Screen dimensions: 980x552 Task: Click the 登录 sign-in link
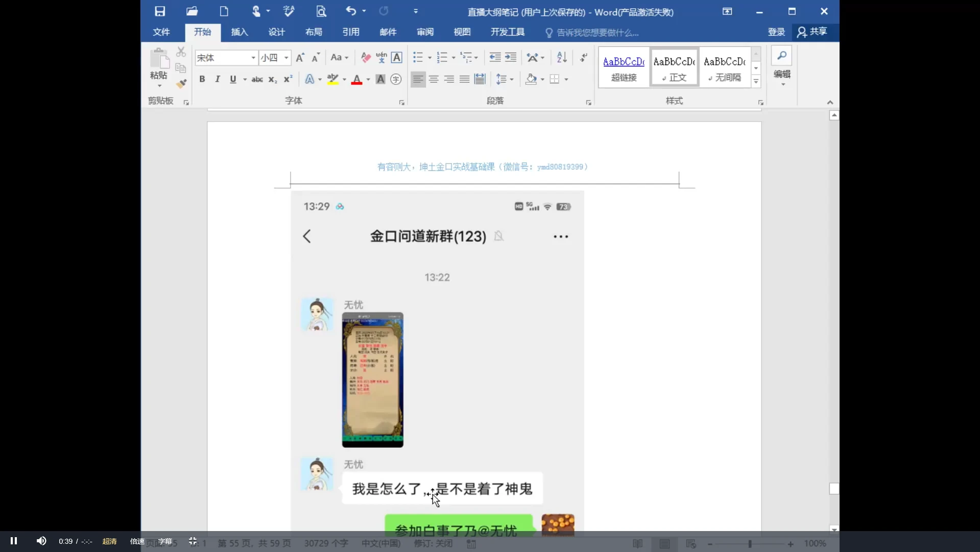point(776,32)
